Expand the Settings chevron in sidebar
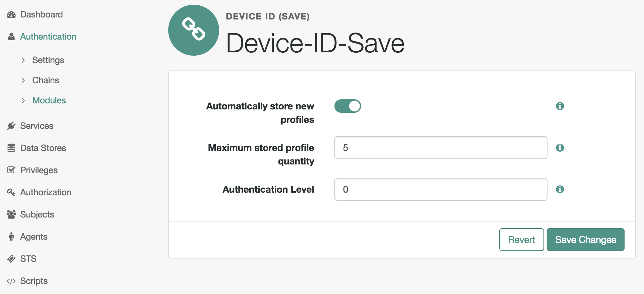The image size is (644, 294). (23, 60)
